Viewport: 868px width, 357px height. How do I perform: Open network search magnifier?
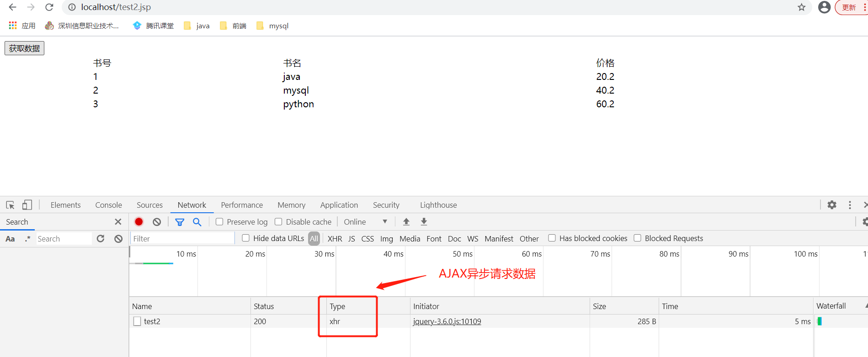click(x=197, y=222)
